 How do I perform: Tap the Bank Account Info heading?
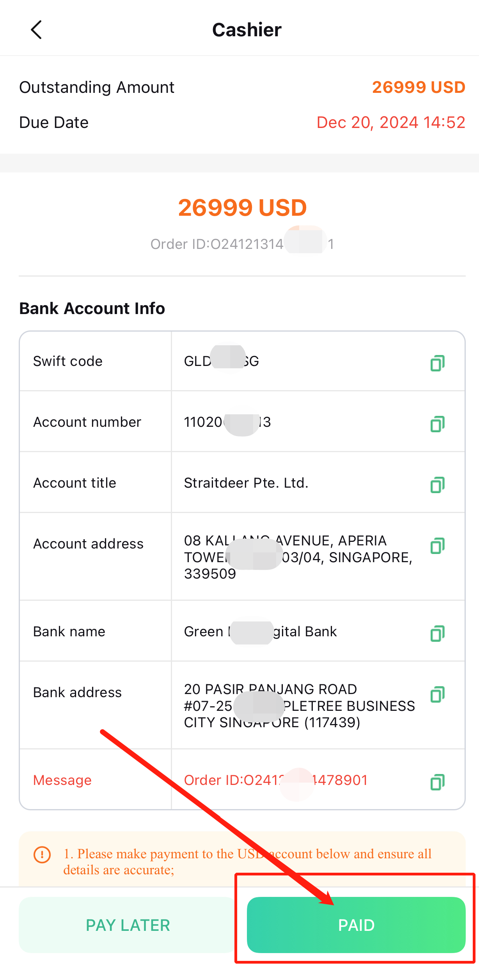point(92,308)
